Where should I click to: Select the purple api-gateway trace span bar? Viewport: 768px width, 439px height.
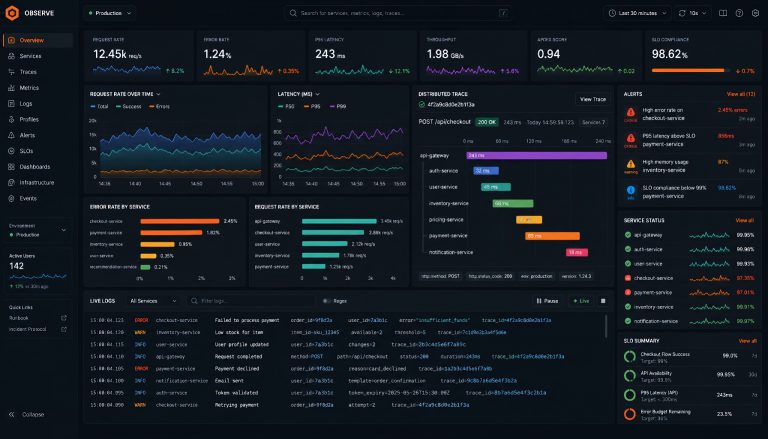click(536, 155)
